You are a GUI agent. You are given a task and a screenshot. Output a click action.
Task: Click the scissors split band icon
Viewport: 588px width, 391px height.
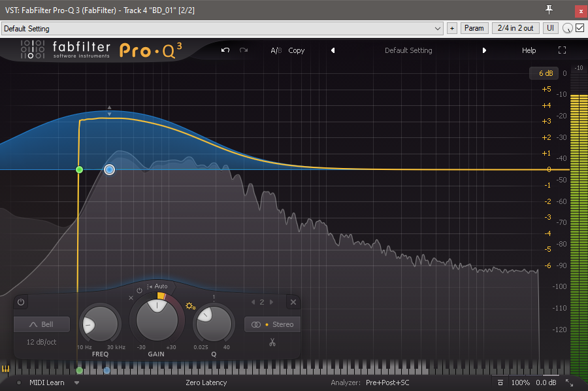tap(272, 342)
